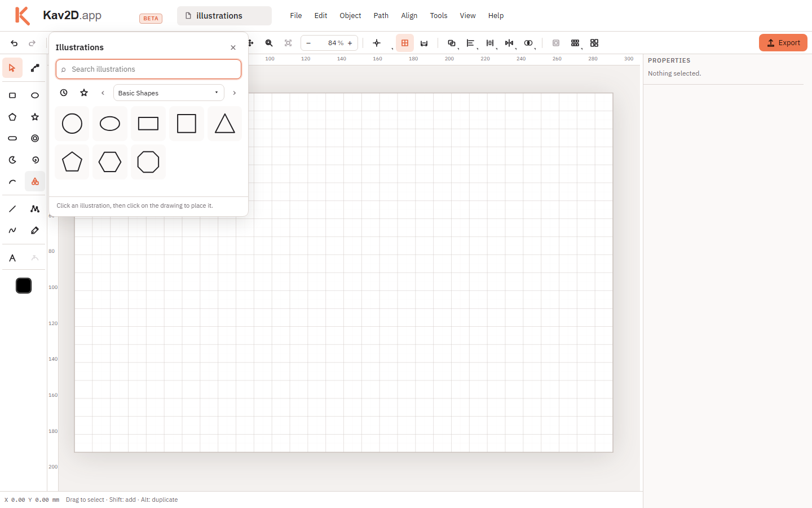Select the arc tool
The width and height of the screenshot is (812, 508).
[12, 182]
